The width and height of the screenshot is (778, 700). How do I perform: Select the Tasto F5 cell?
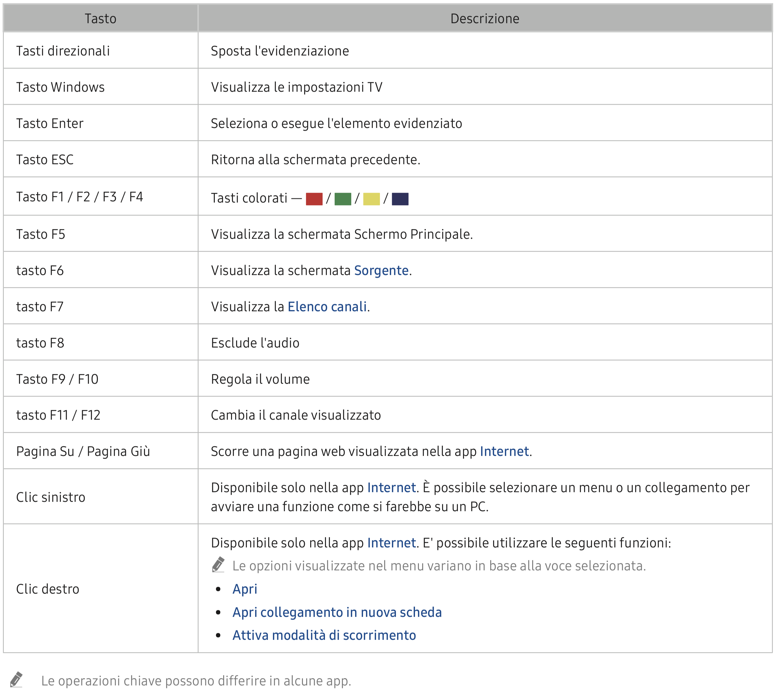100,233
